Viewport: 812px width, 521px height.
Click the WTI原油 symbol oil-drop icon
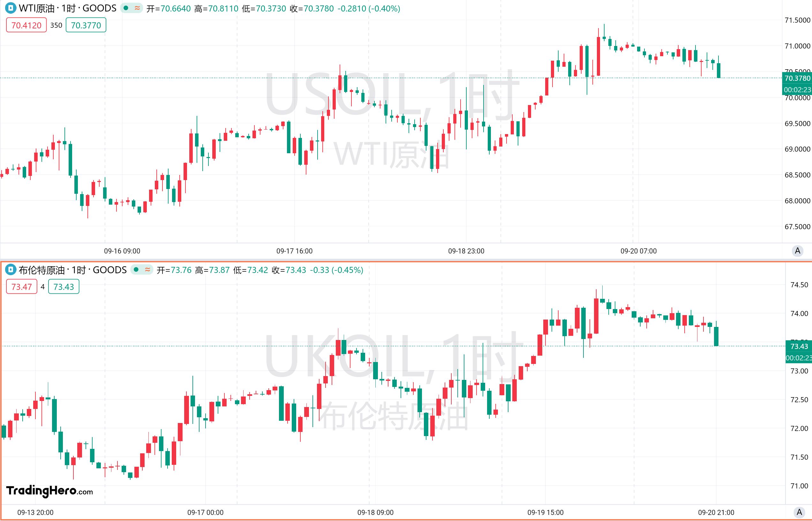(11, 8)
